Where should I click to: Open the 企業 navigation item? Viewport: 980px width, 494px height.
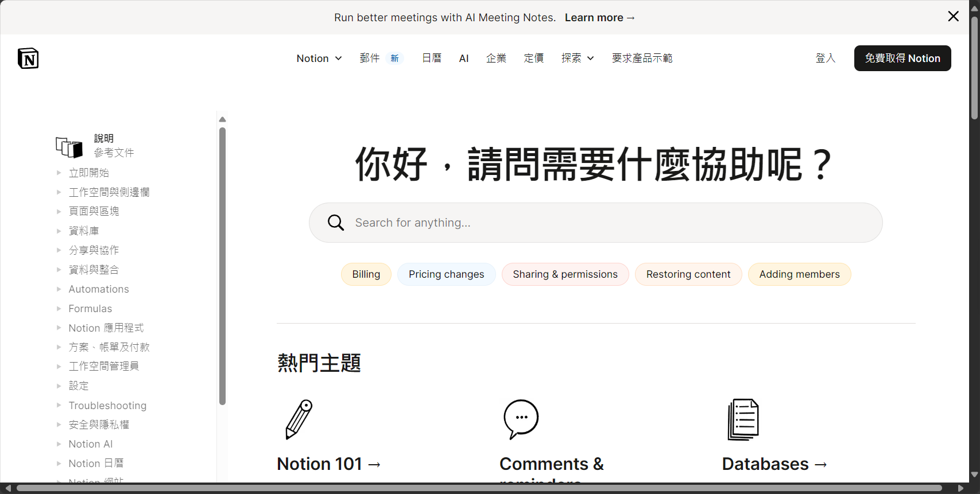tap(496, 58)
